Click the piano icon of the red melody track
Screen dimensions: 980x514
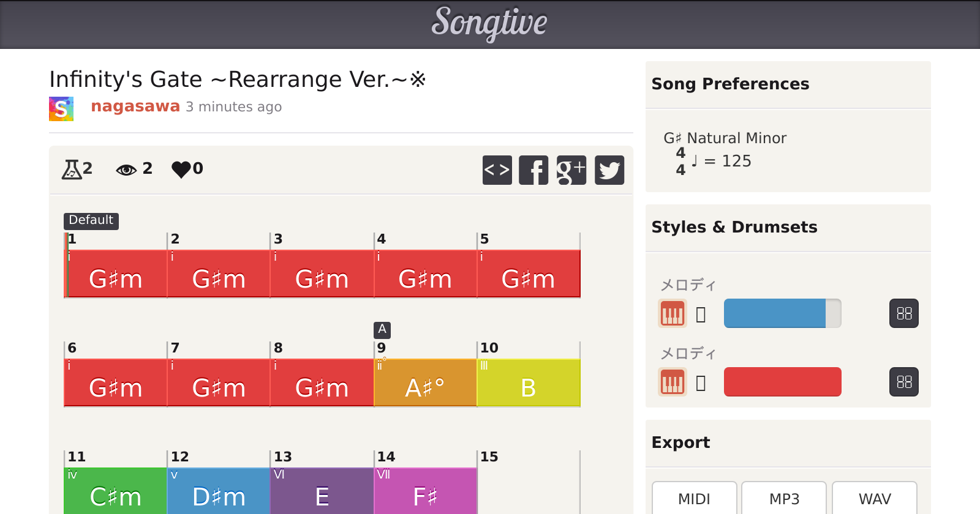coord(672,382)
